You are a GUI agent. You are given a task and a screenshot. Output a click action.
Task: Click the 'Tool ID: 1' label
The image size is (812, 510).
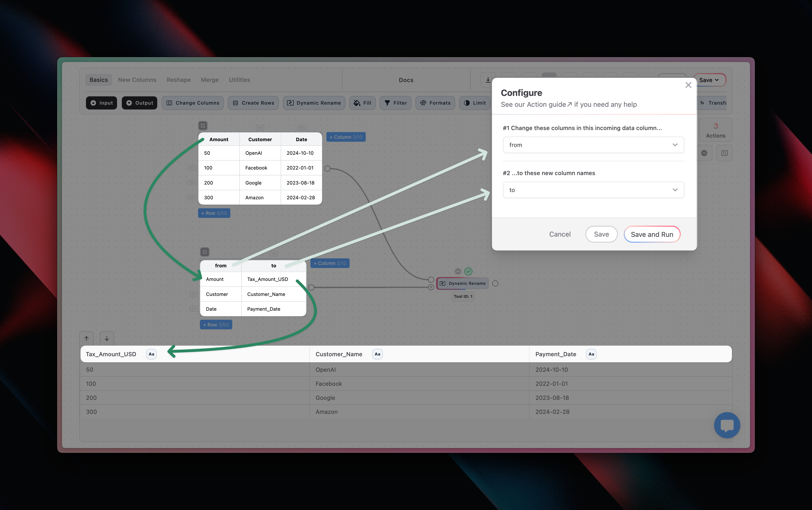pyautogui.click(x=463, y=297)
